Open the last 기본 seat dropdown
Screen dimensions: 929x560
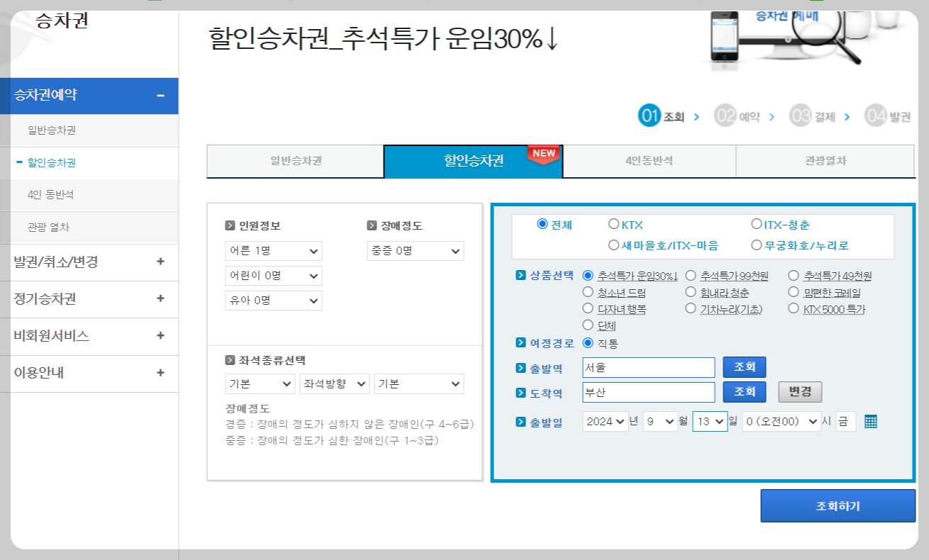point(419,384)
